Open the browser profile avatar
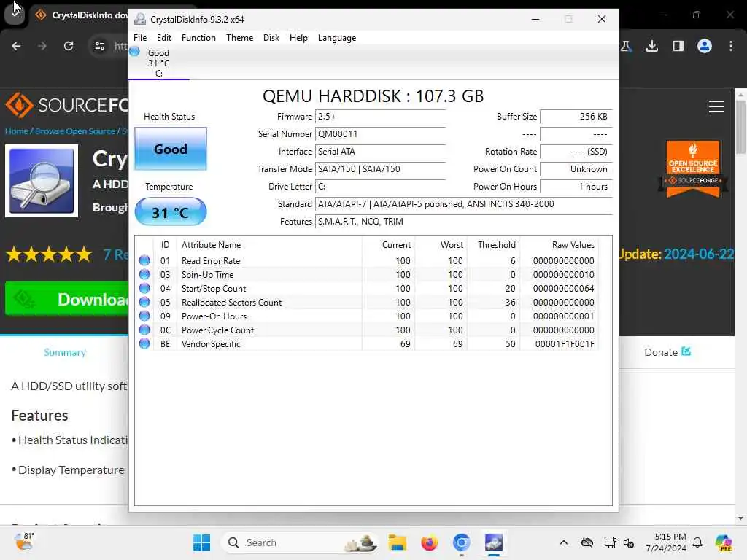 [704, 46]
